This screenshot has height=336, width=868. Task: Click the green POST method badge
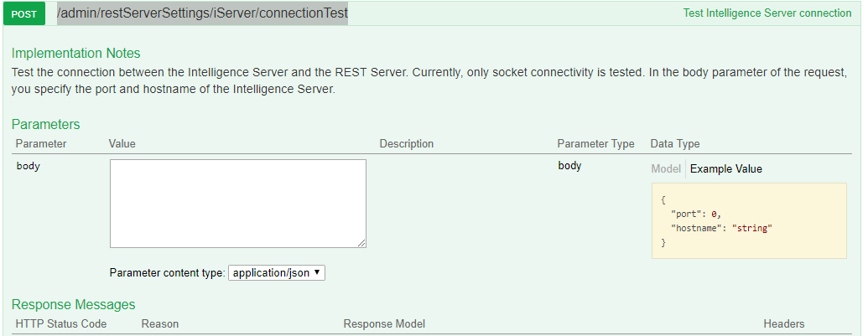pyautogui.click(x=29, y=14)
